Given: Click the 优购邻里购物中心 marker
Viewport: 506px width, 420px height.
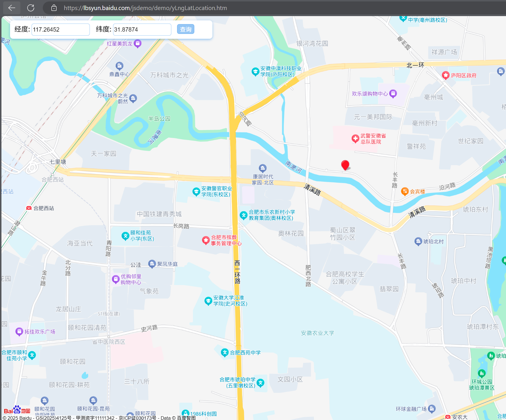Looking at the screenshot, I should coord(115,279).
